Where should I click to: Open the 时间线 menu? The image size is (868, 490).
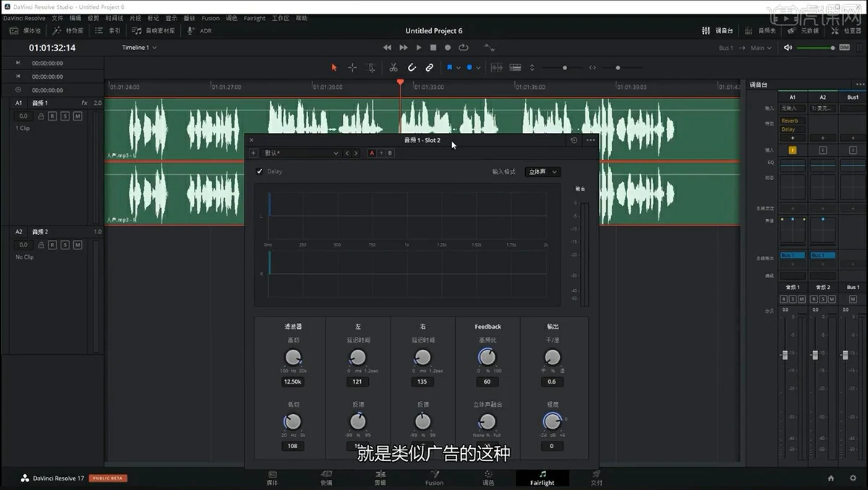(x=114, y=18)
